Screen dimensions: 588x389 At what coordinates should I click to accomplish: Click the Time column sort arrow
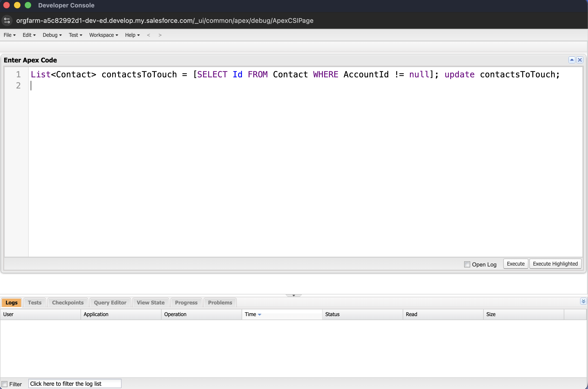pos(260,314)
